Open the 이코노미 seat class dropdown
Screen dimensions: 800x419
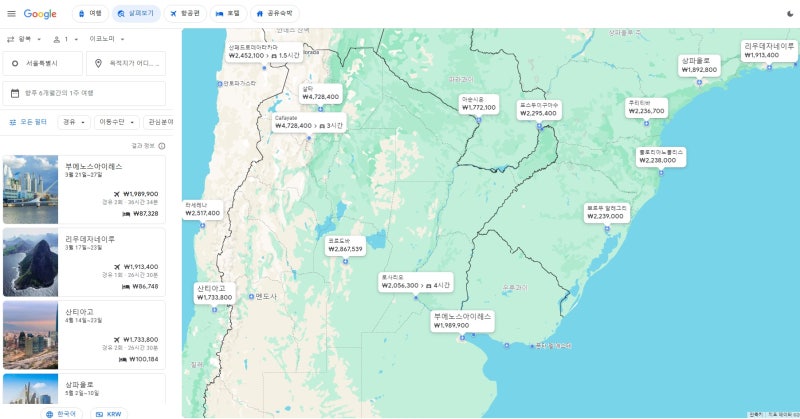107,39
